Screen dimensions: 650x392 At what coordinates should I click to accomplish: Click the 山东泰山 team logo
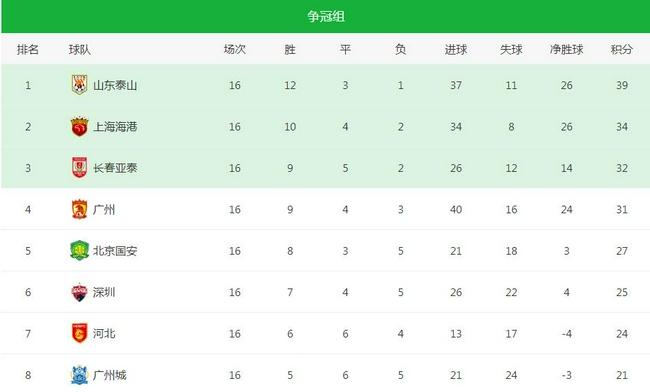pyautogui.click(x=79, y=85)
